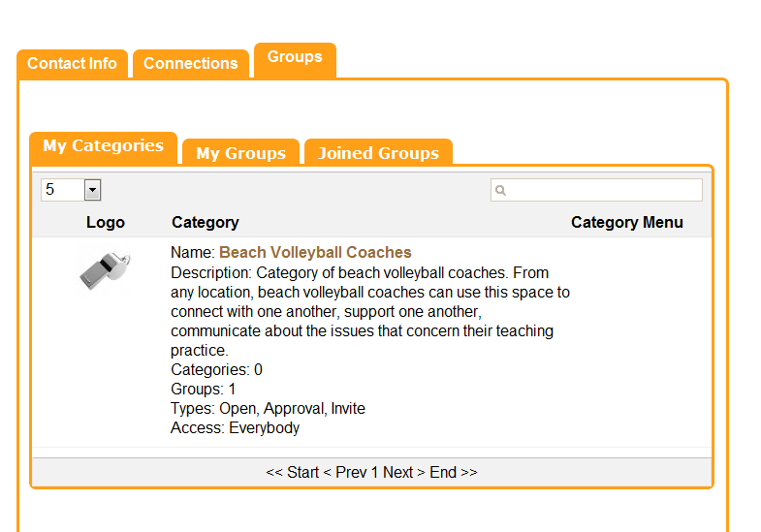The width and height of the screenshot is (761, 532).
Task: Go to Next > page link
Action: (404, 472)
